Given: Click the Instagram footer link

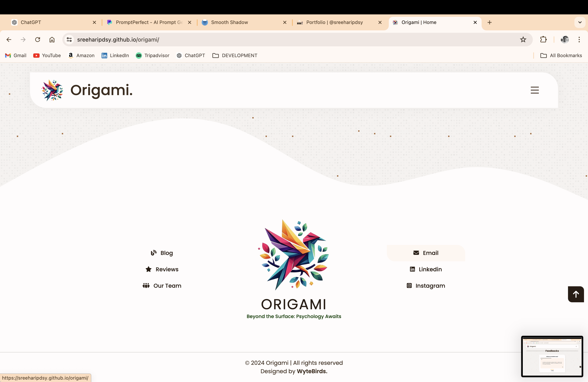Looking at the screenshot, I should coord(426,286).
